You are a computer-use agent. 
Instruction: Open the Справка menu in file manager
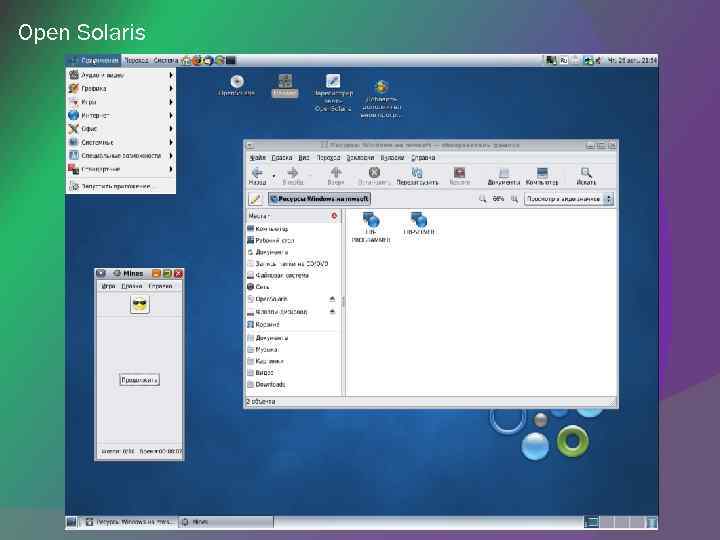(423, 158)
